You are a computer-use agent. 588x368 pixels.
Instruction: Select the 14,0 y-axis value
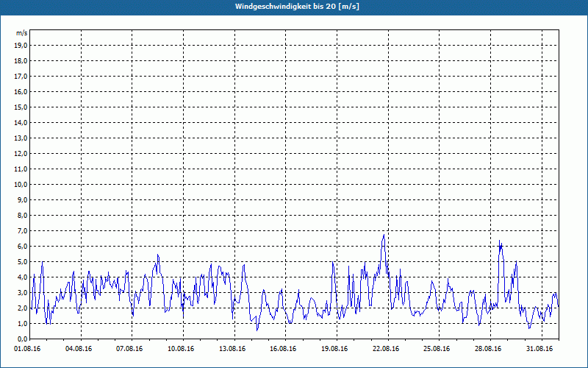(x=21, y=122)
